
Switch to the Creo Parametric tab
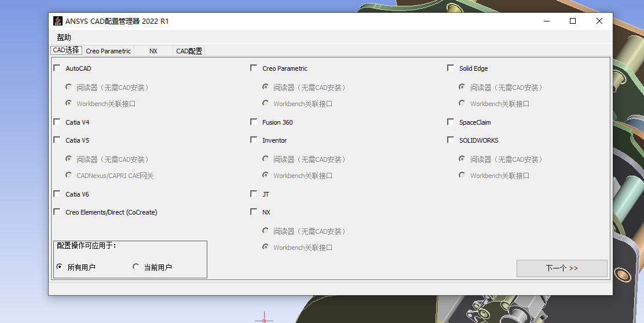(x=108, y=51)
